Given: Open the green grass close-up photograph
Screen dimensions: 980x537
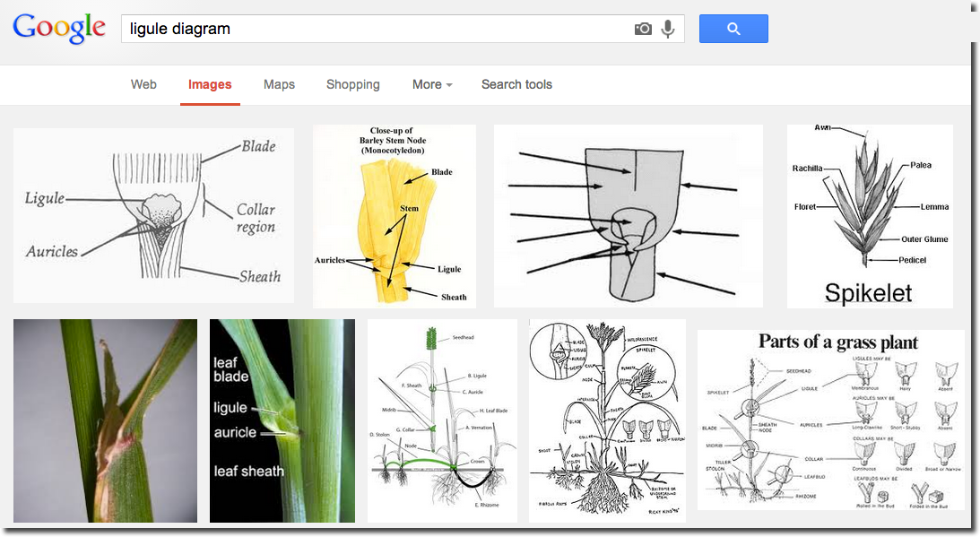Looking at the screenshot, I should point(105,420).
